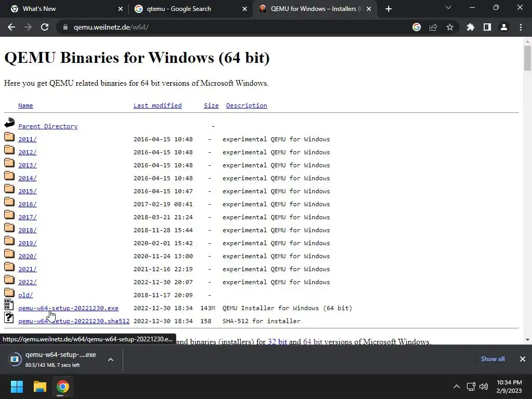The height and width of the screenshot is (399, 532).
Task: Open qemu-w64-setup-20221230.sha512 checksum file
Action: click(x=74, y=321)
